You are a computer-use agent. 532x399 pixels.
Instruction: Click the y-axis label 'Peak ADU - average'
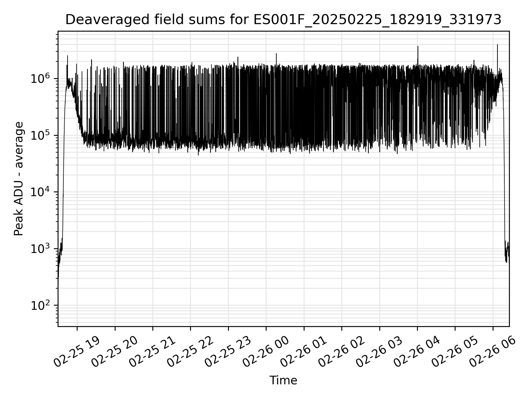19,179
